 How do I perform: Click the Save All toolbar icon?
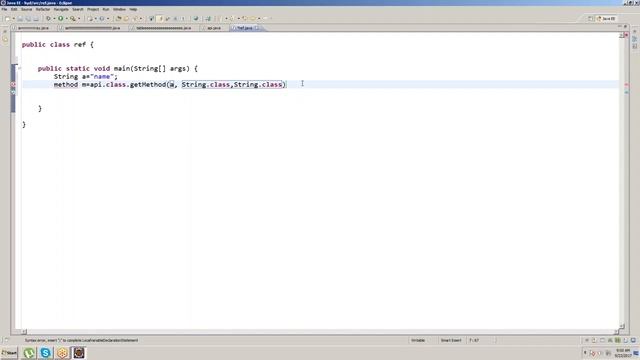pyautogui.click(x=28, y=18)
